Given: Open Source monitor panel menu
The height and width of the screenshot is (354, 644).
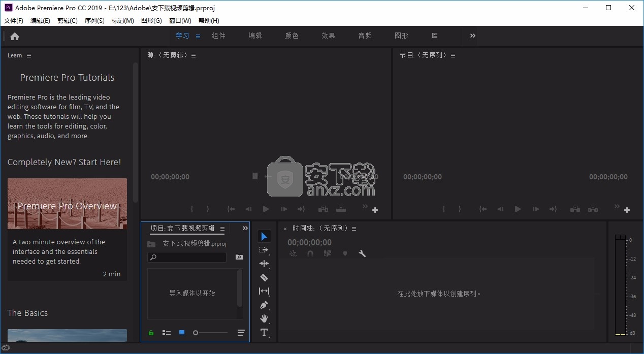Looking at the screenshot, I should (194, 55).
